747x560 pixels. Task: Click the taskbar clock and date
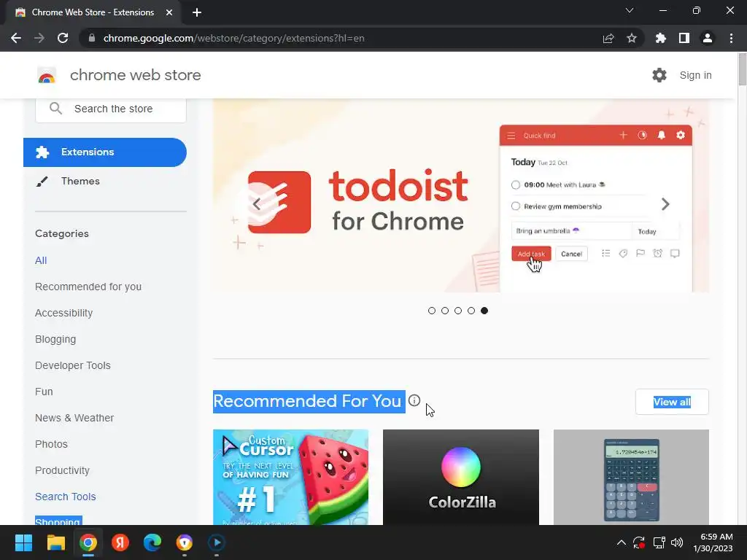tap(713, 542)
